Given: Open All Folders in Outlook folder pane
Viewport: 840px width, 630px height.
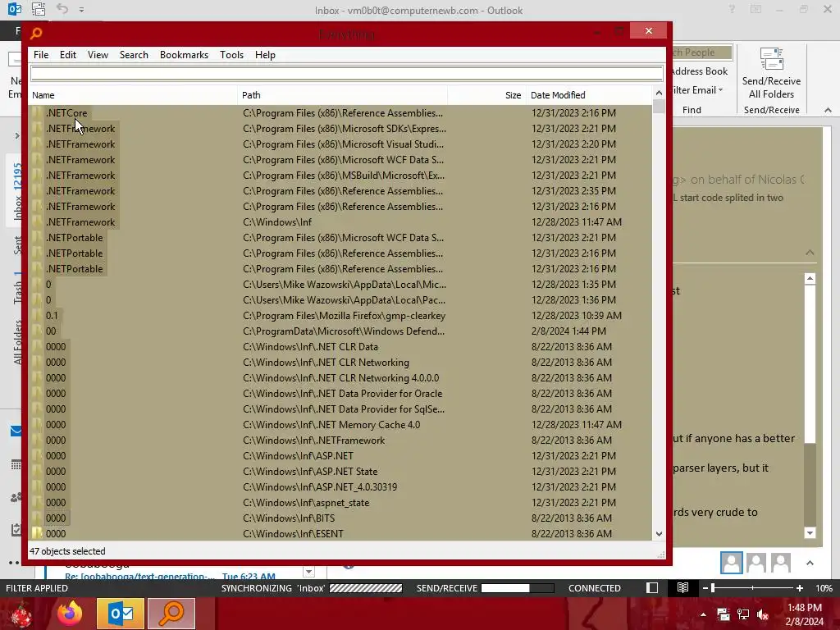Looking at the screenshot, I should [17, 342].
